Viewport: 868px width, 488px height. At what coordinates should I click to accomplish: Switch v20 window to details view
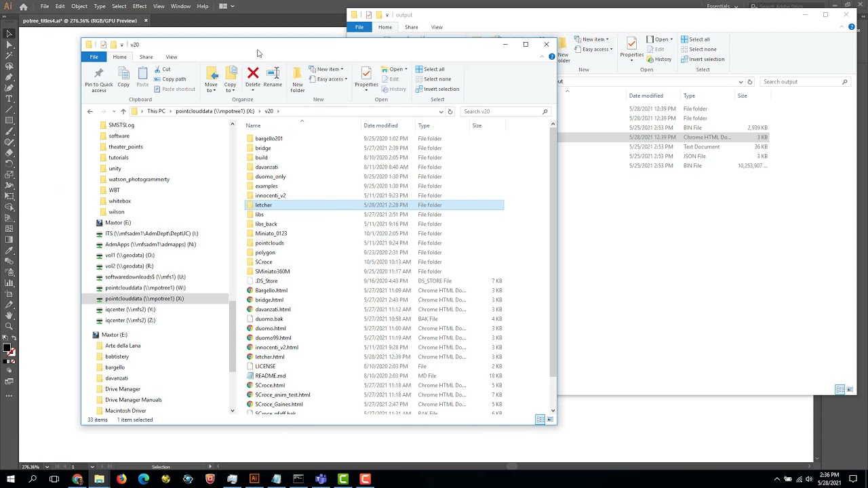pyautogui.click(x=540, y=420)
